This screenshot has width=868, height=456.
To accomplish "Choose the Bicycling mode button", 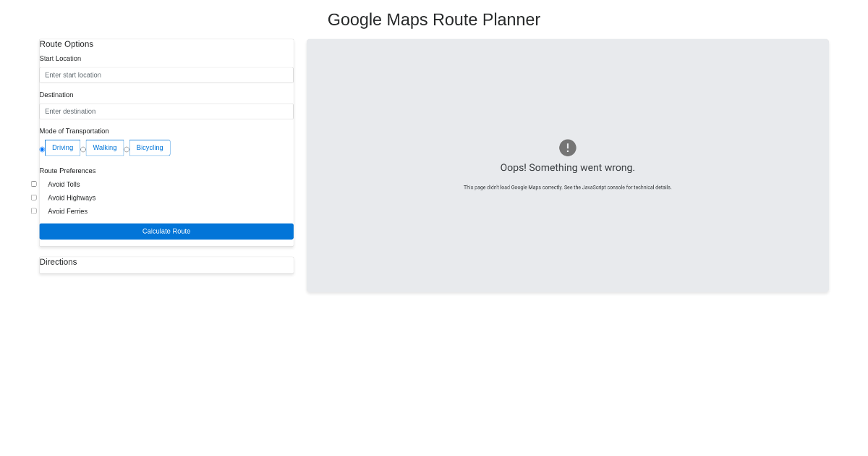I will (150, 148).
